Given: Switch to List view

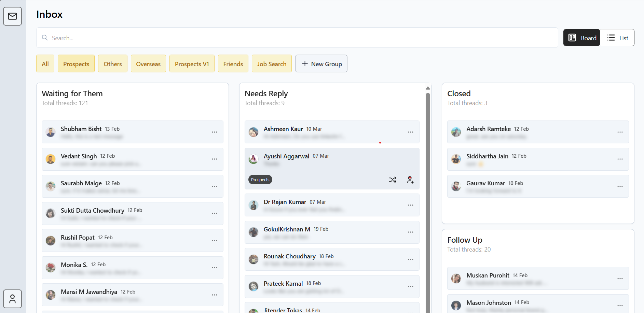Looking at the screenshot, I should [617, 38].
